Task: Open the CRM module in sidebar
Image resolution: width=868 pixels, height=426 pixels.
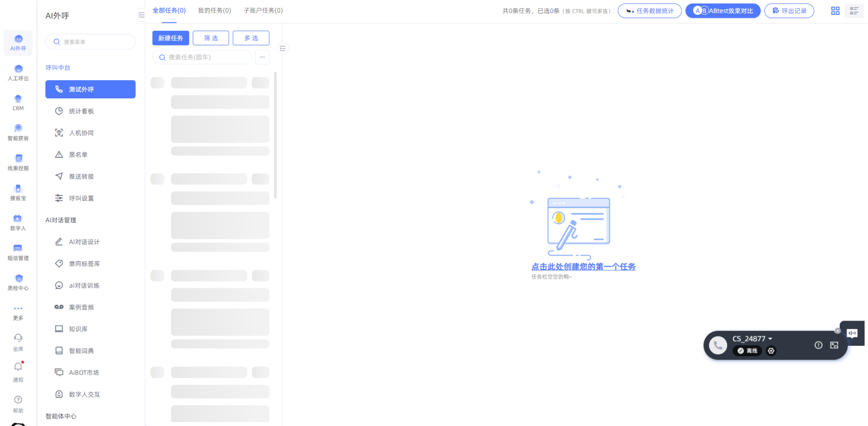Action: 18,102
